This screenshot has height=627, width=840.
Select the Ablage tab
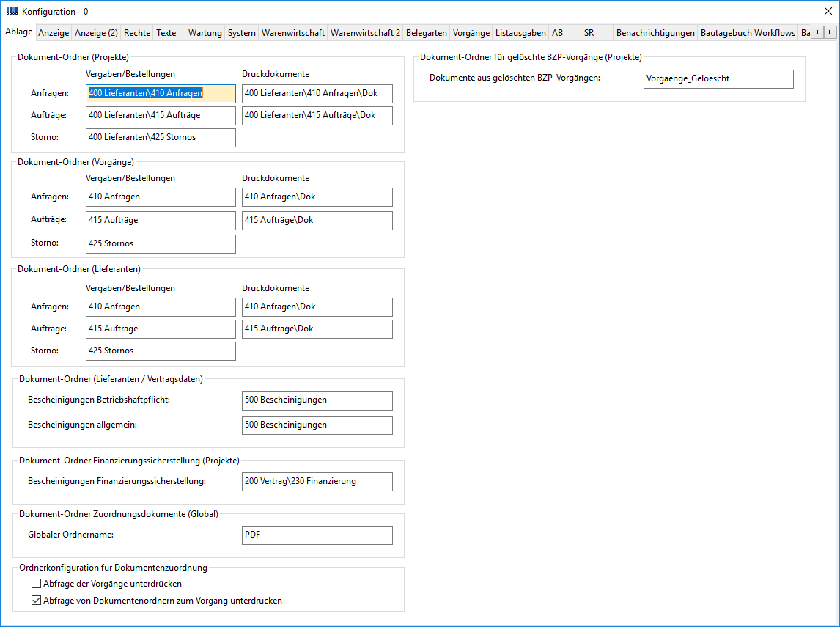tap(19, 32)
